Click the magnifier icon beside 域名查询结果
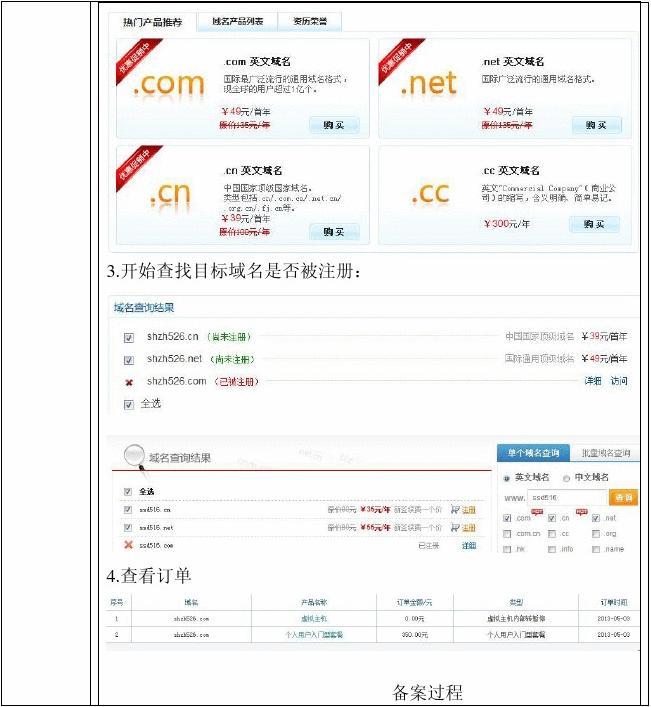The width and height of the screenshot is (651, 707). coord(132,457)
